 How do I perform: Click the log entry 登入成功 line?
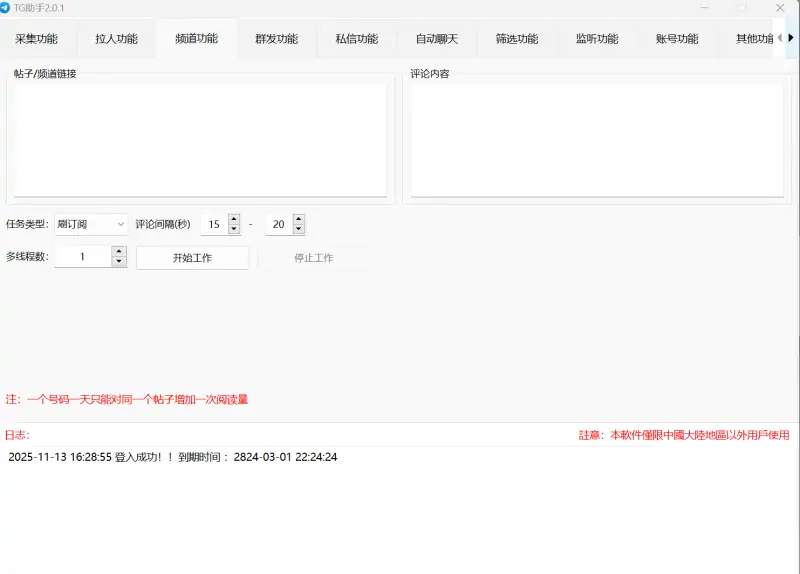(x=172, y=457)
